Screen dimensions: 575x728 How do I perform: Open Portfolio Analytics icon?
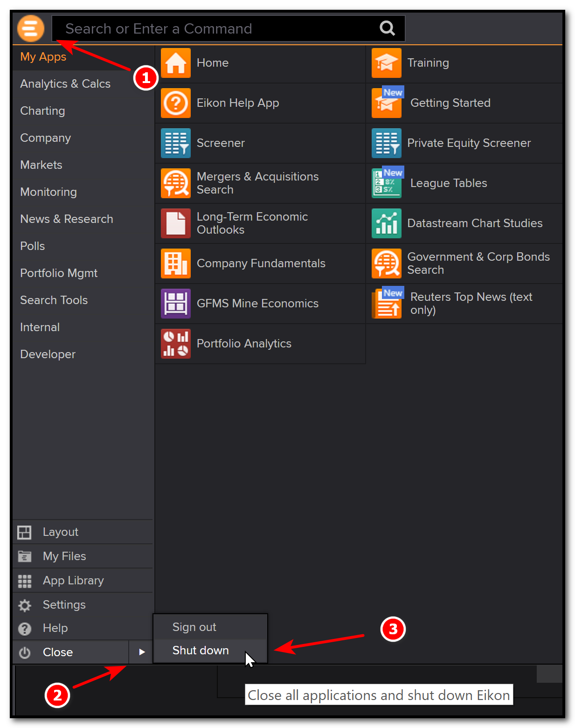click(176, 344)
